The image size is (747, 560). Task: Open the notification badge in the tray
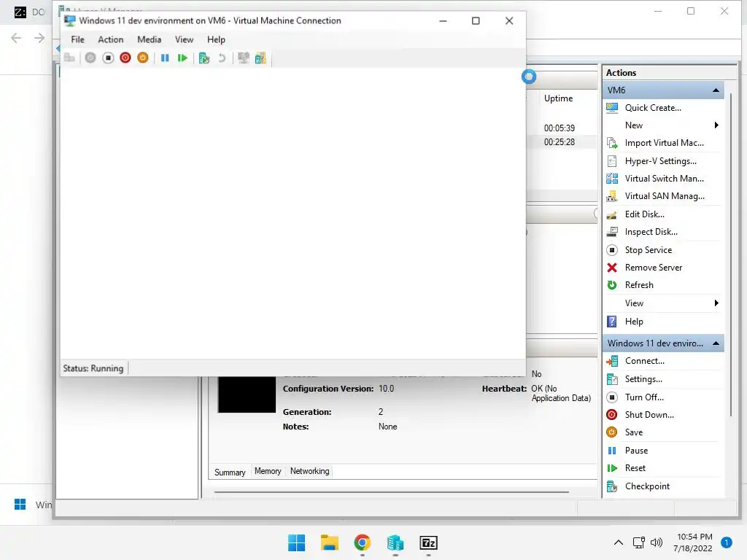726,542
